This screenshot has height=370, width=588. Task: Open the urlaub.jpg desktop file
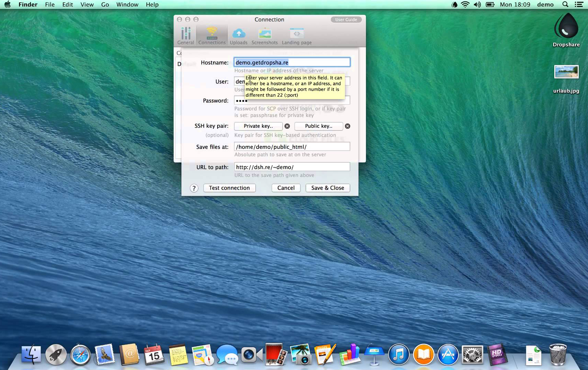coord(566,72)
